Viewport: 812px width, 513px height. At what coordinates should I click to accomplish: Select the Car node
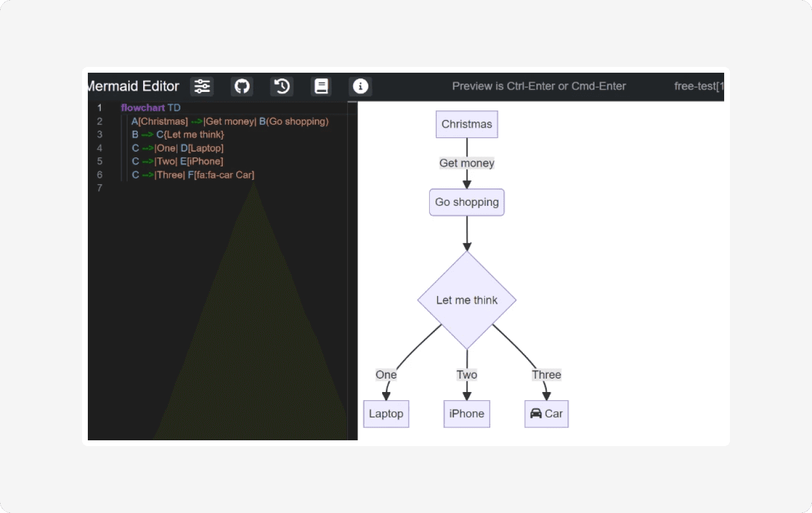click(546, 414)
